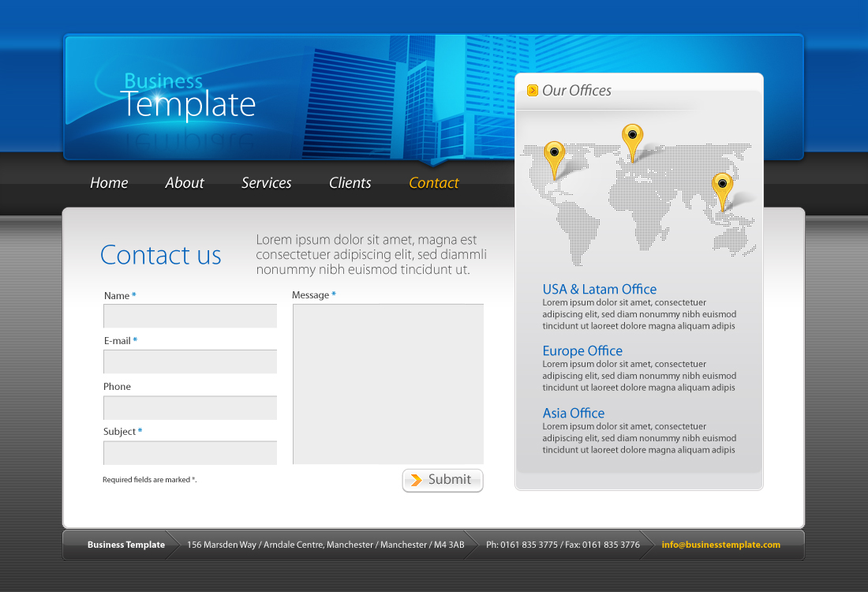Click the Lorem ipsum intro paragraph

click(372, 255)
